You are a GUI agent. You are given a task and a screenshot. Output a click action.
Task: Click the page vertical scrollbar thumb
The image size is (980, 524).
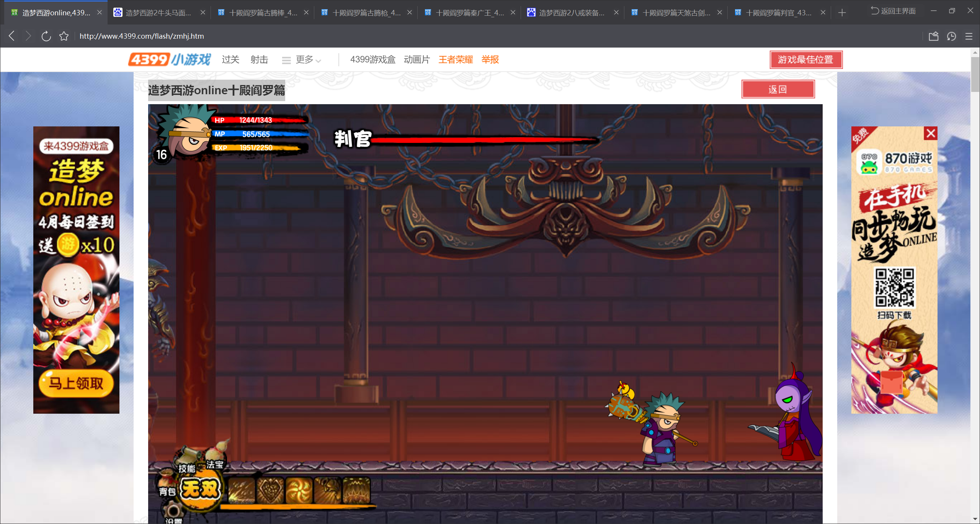pyautogui.click(x=975, y=75)
